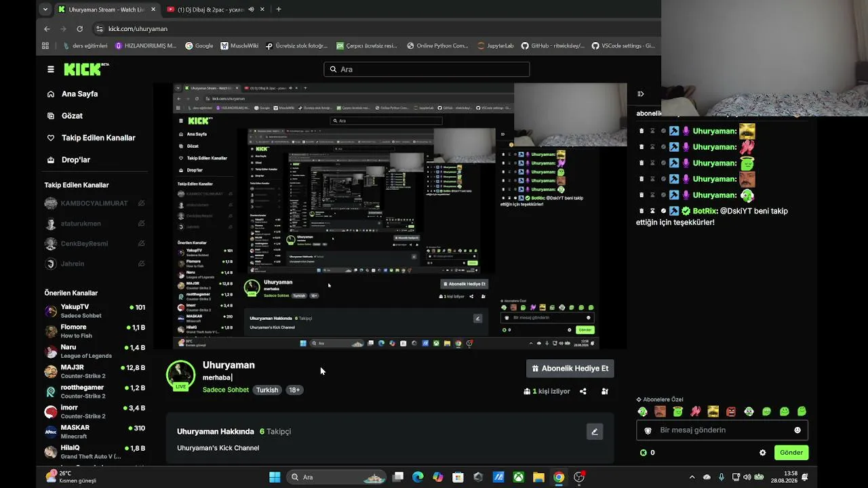Open the Naru recommended channel
The height and width of the screenshot is (488, 868).
(96, 351)
